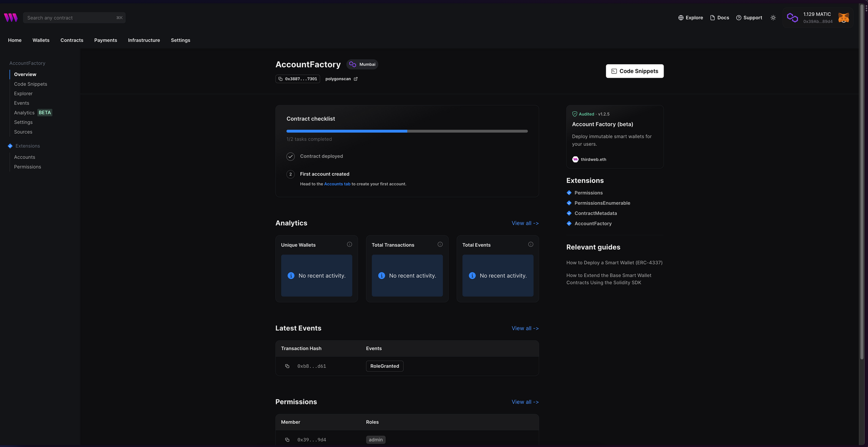Copy the transaction hash 0xb8...d61
868x447 pixels.
coord(287,366)
